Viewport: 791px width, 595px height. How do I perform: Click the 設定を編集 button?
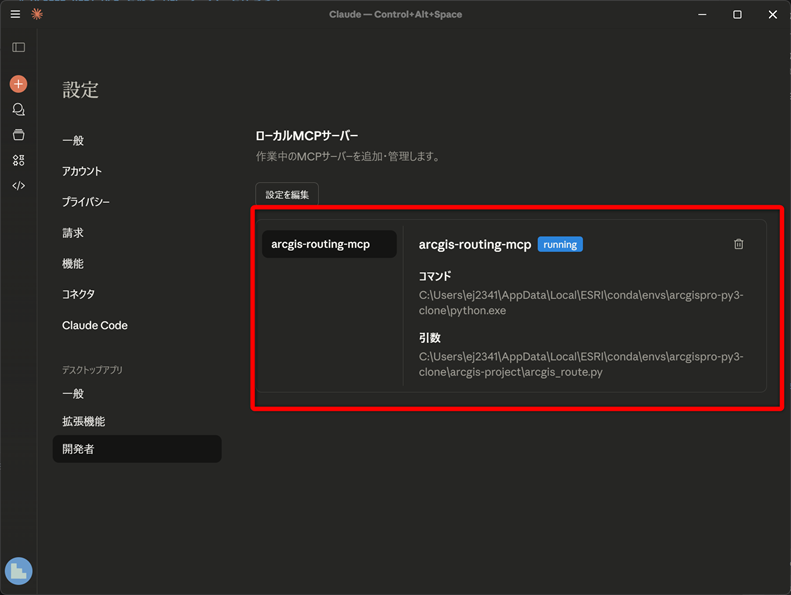[287, 194]
